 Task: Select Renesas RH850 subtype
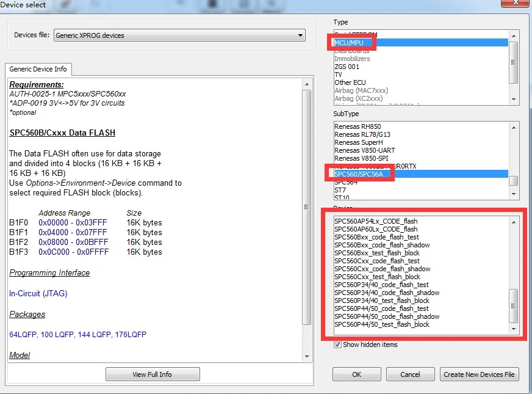point(421,126)
